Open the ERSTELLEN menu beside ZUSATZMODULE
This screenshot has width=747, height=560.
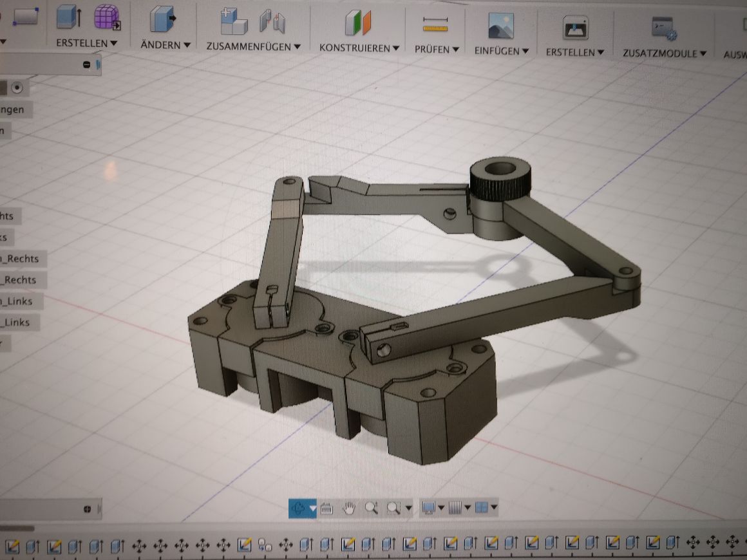[x=574, y=52]
